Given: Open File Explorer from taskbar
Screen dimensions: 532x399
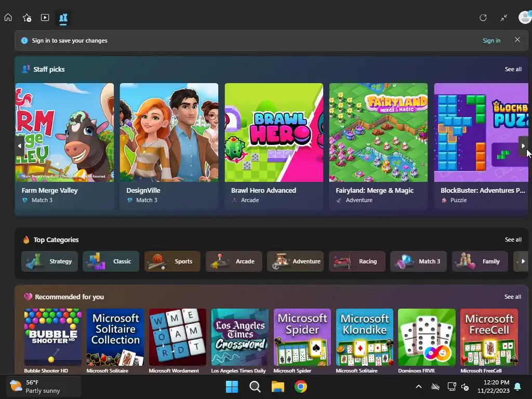Looking at the screenshot, I should [x=277, y=387].
